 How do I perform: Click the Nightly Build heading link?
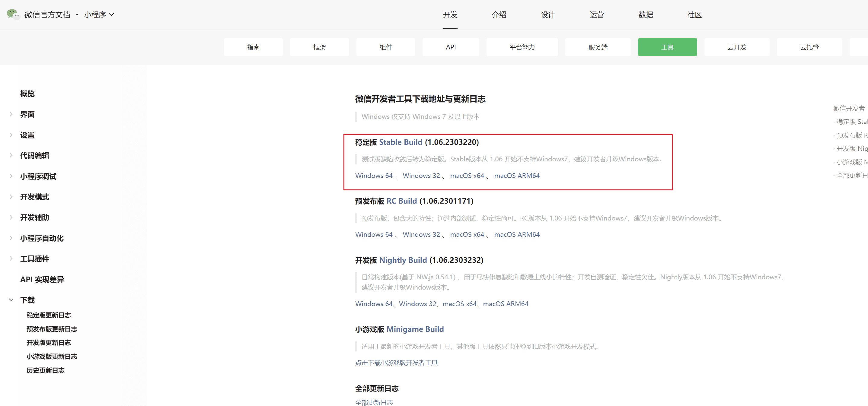pos(403,260)
